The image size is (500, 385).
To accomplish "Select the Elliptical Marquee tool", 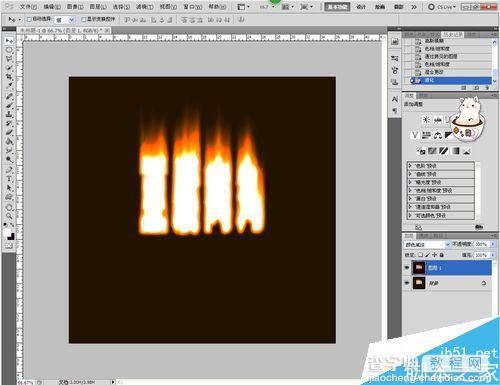I will [9, 50].
